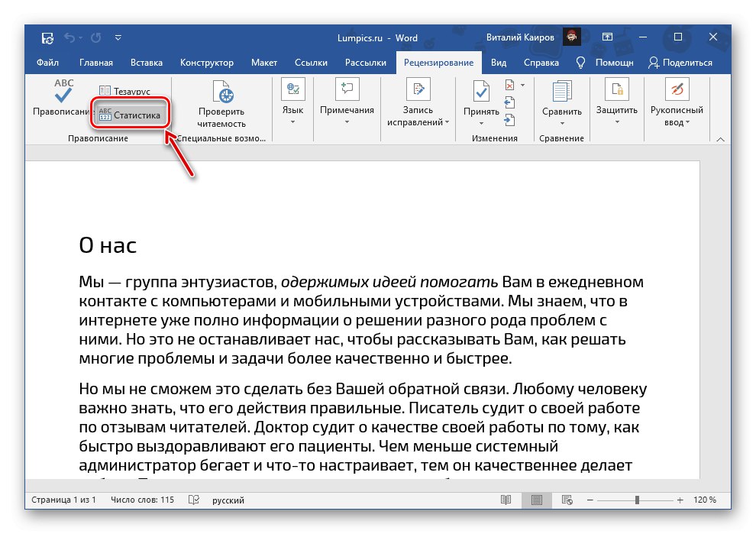Image resolution: width=756 pixels, height=534 pixels.
Task: Click Поделиться share button
Action: click(x=680, y=63)
